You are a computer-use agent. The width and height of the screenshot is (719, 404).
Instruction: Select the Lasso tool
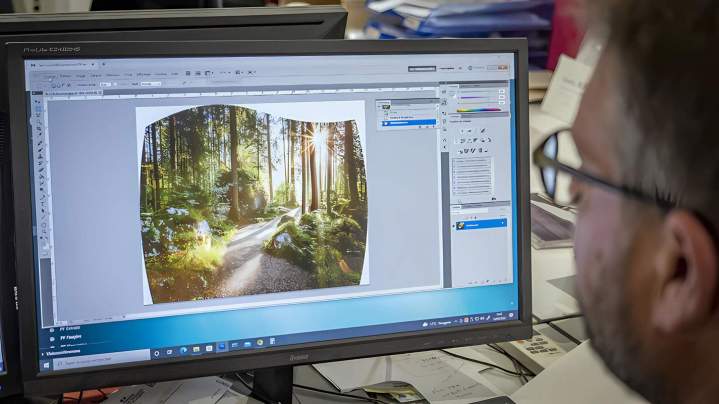pyautogui.click(x=39, y=114)
